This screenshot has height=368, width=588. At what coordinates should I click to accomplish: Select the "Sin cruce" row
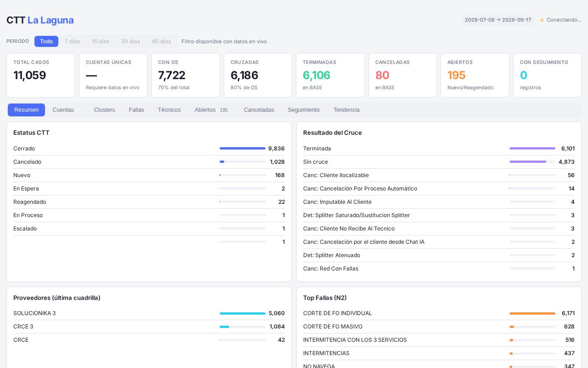(439, 162)
